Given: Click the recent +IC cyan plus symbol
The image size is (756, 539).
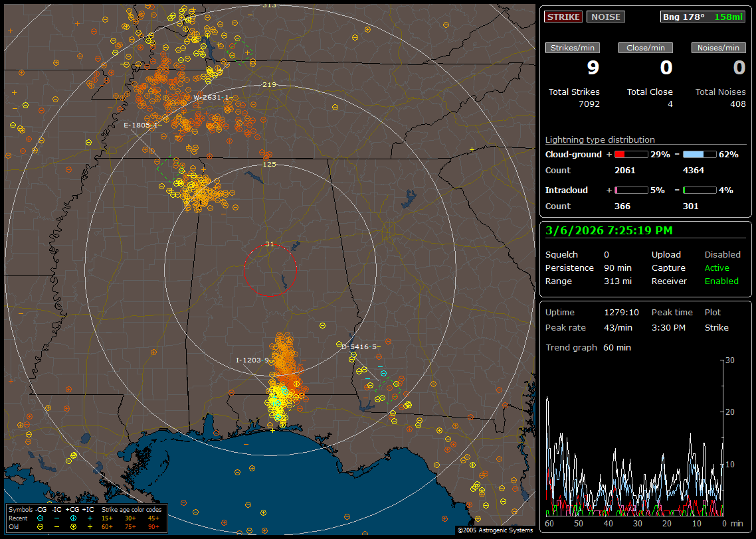Looking at the screenshot, I should 89,518.
